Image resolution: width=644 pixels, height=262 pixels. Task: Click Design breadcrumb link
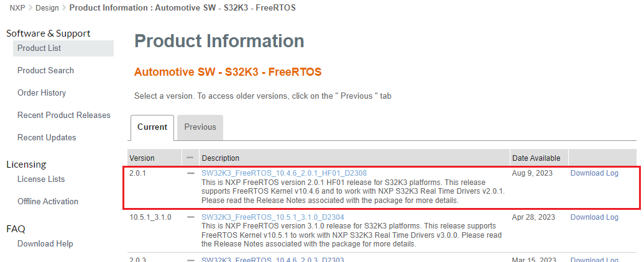pos(48,8)
